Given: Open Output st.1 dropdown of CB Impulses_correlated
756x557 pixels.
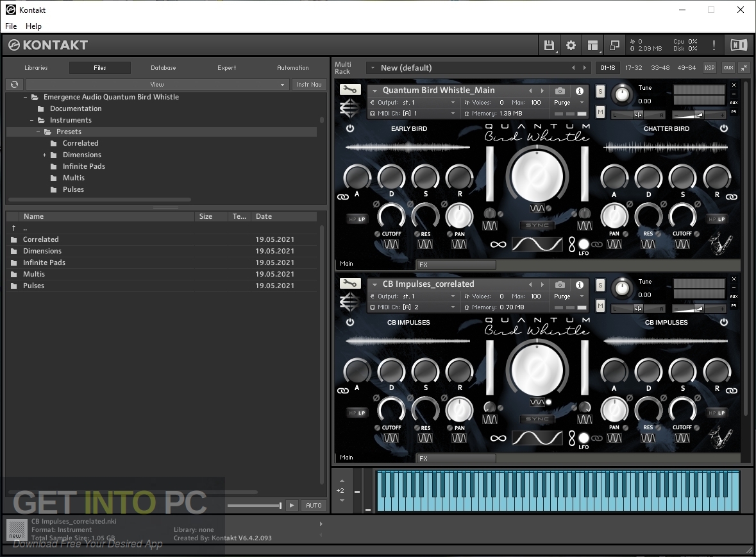Looking at the screenshot, I should point(412,296).
